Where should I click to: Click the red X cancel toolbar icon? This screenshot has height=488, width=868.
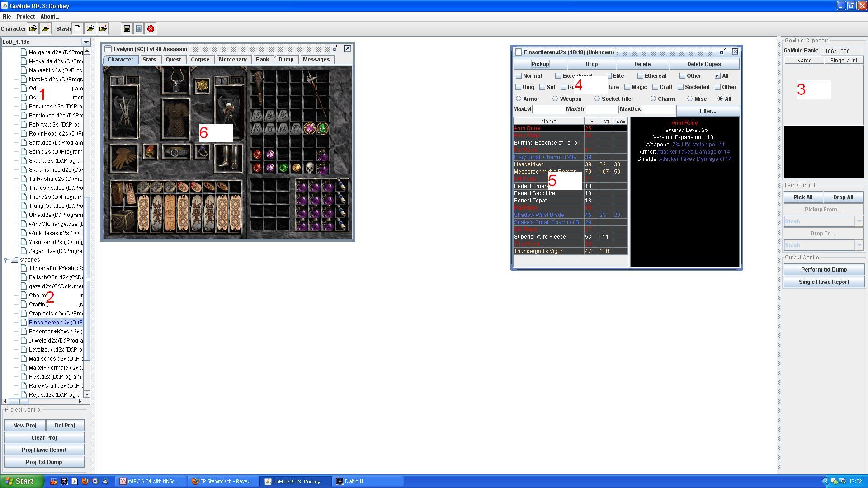pos(151,28)
